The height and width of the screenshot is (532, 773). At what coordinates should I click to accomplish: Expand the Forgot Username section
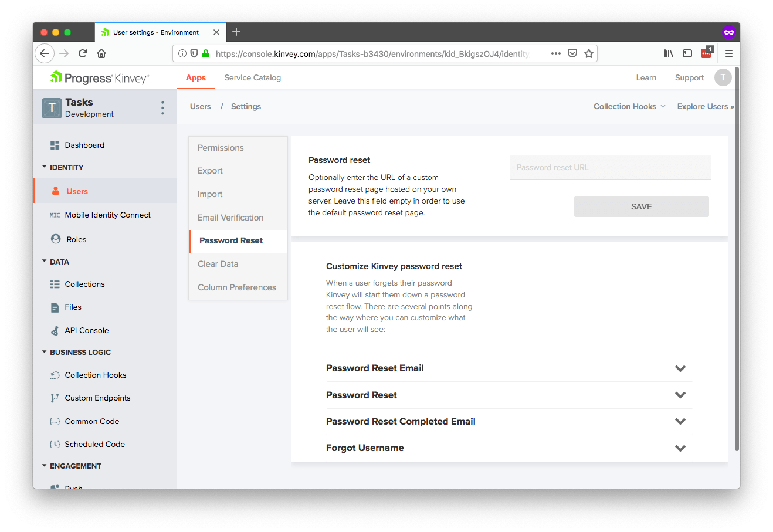680,448
